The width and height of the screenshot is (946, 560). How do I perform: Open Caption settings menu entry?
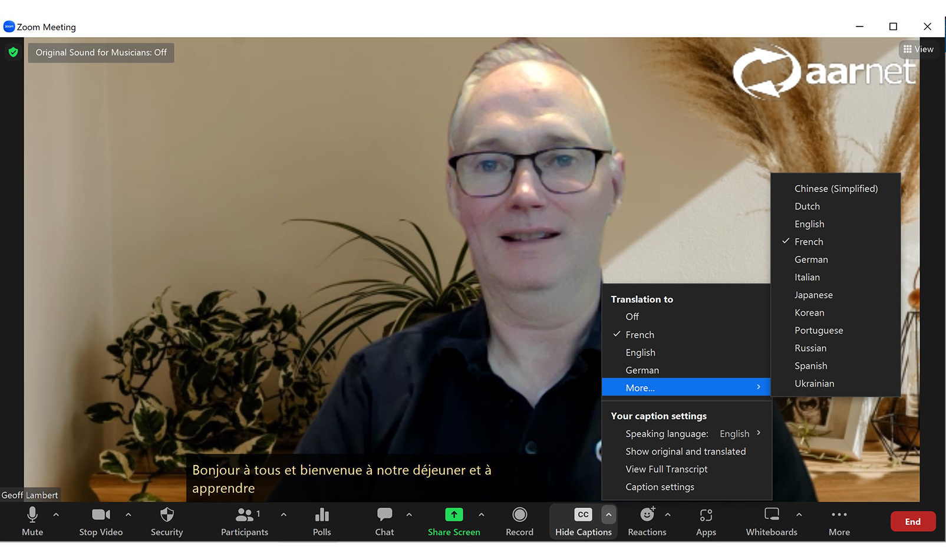click(x=660, y=487)
